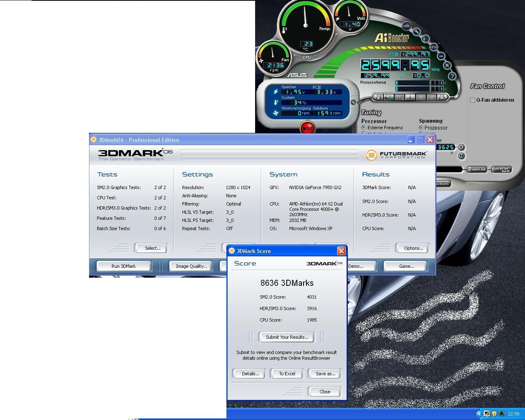This screenshot has width=525, height=420.
Task: Click Save as... in score dialog
Action: 325,374
